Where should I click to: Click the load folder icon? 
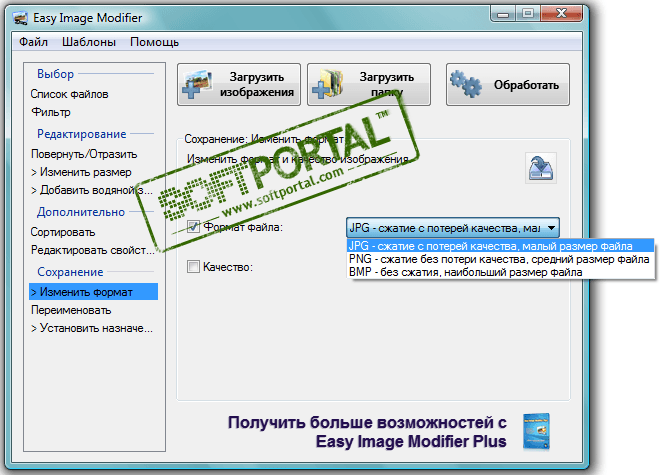click(327, 84)
